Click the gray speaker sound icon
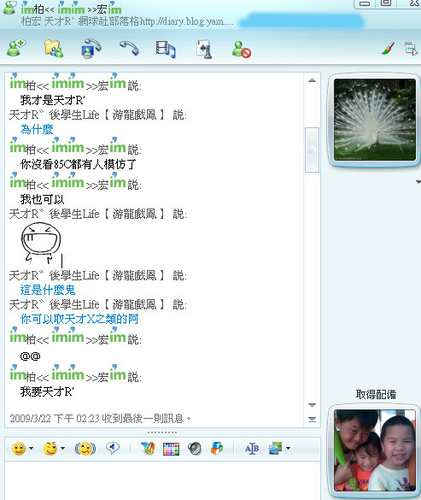This screenshot has height=500, width=421. point(195,449)
